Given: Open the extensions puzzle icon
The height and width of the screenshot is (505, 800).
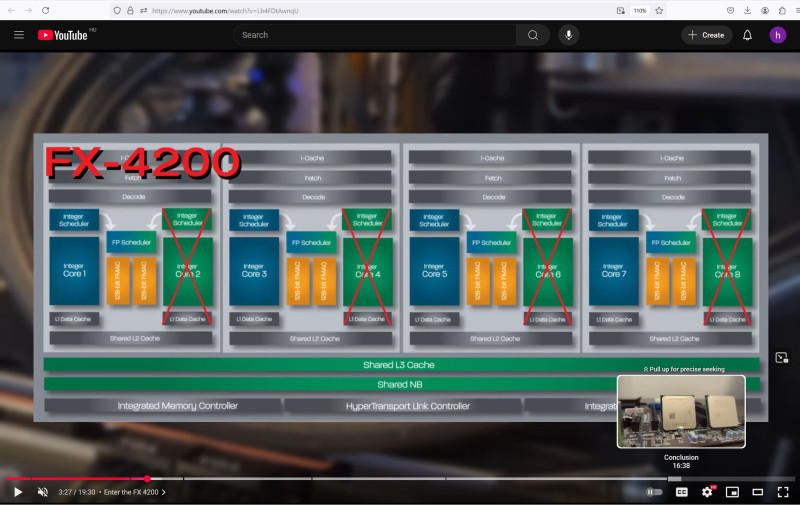Looking at the screenshot, I should (x=782, y=10).
